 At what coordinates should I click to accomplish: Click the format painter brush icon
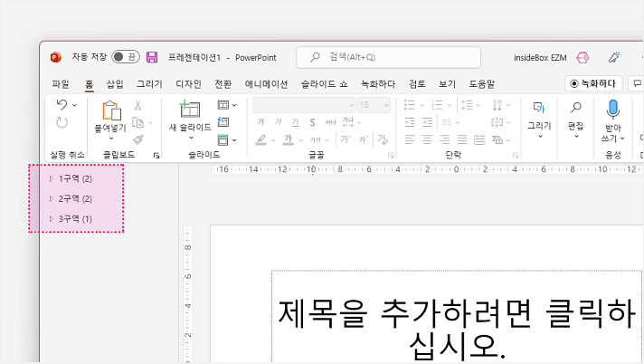coord(138,139)
